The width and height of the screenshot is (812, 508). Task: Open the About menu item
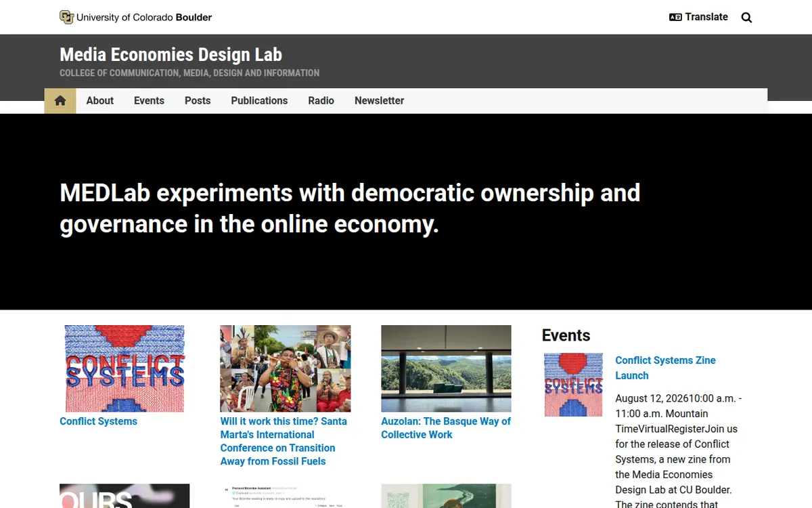[x=100, y=100]
